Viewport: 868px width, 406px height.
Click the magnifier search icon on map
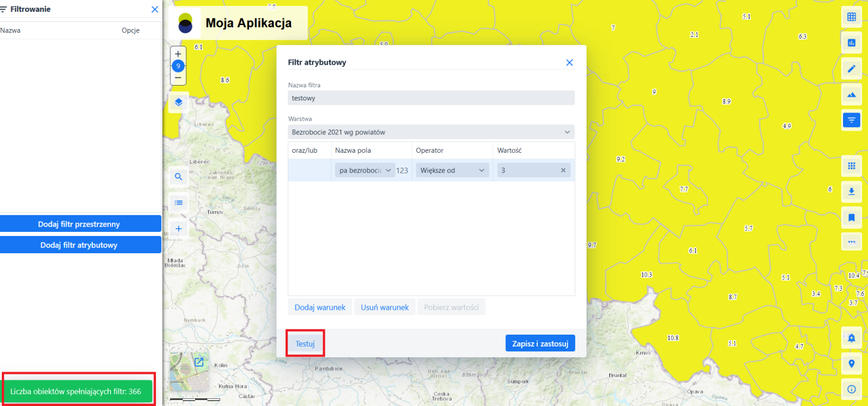coord(178,177)
